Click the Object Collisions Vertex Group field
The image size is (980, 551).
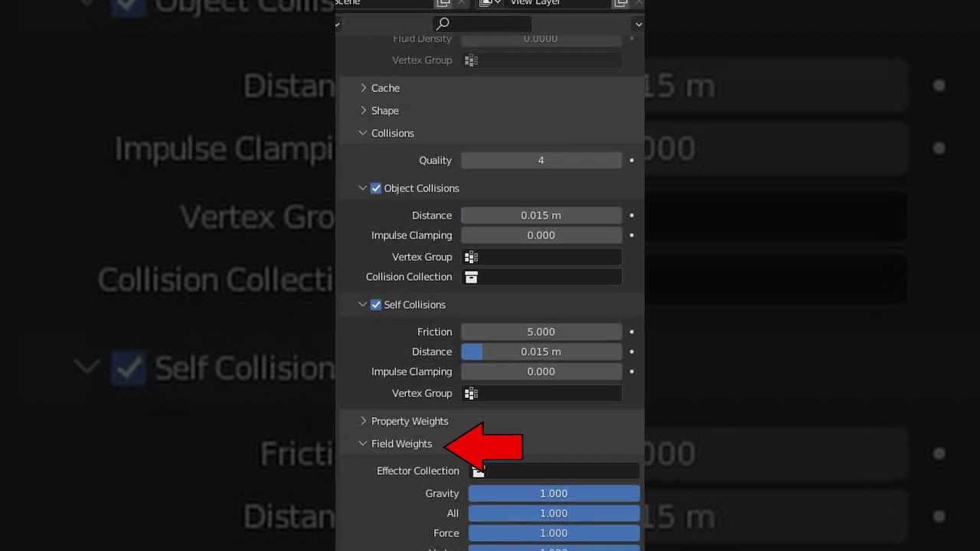[x=541, y=257]
